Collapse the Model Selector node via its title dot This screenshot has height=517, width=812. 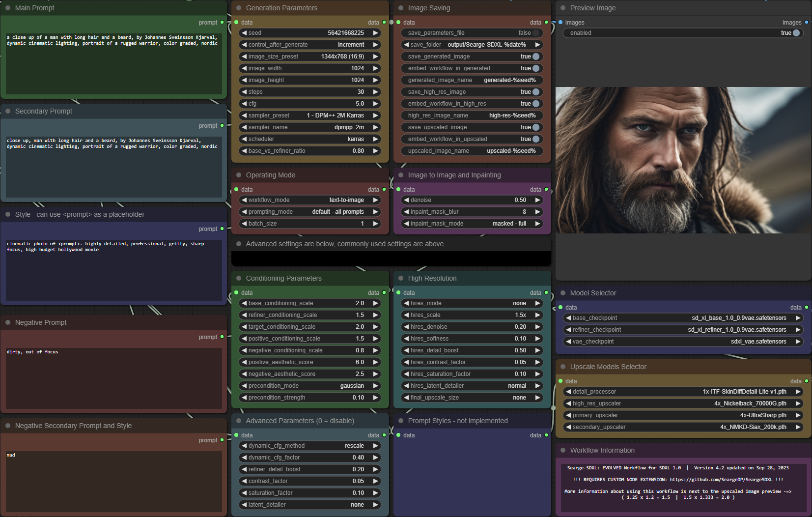pos(563,293)
